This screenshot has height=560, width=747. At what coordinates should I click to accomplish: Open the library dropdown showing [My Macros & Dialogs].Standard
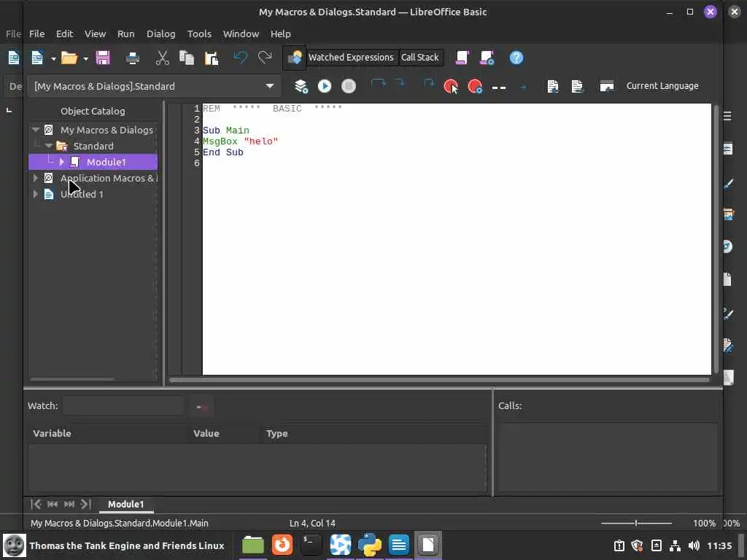(x=155, y=86)
